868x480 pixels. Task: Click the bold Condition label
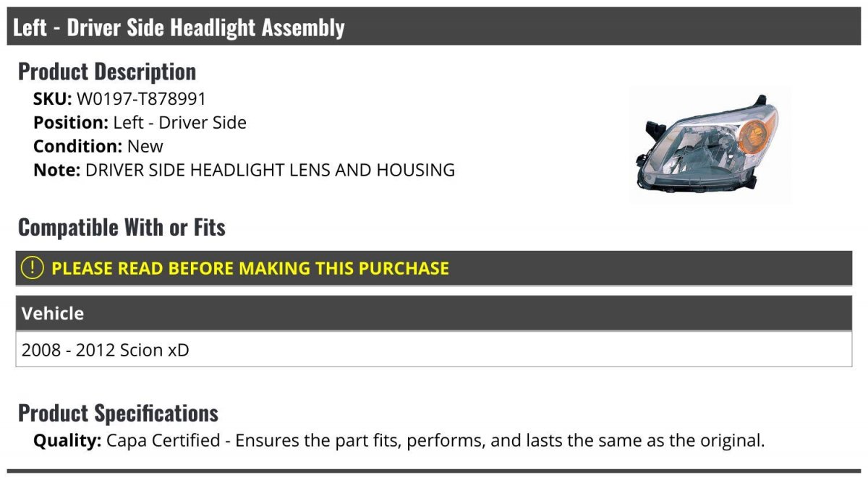[77, 146]
